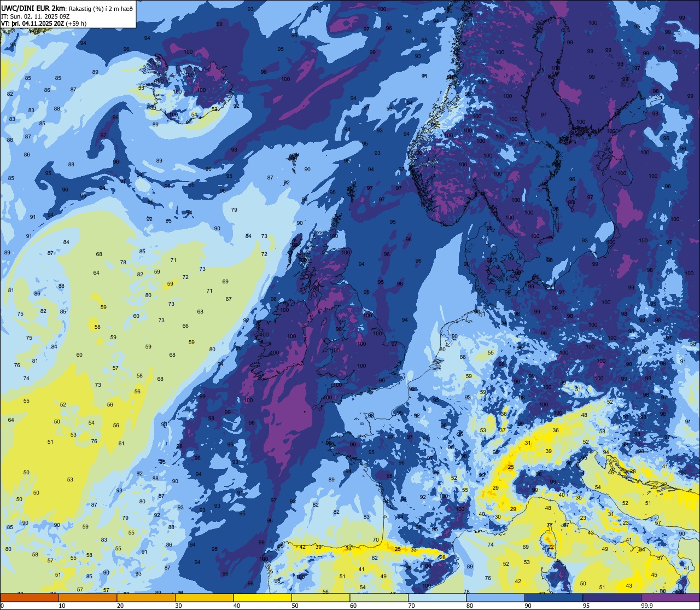
Task: Click the '10' legend scale label
Action: (62, 606)
